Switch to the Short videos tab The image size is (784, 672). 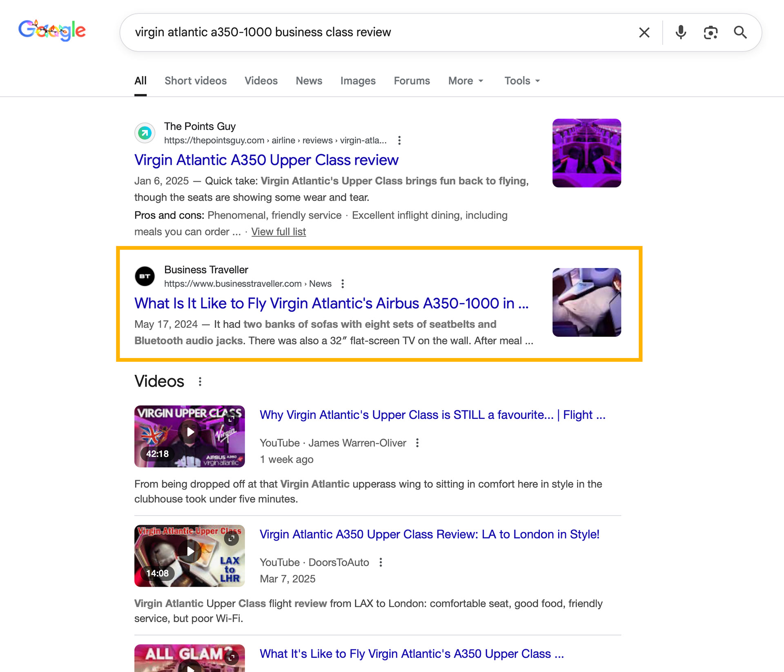195,81
